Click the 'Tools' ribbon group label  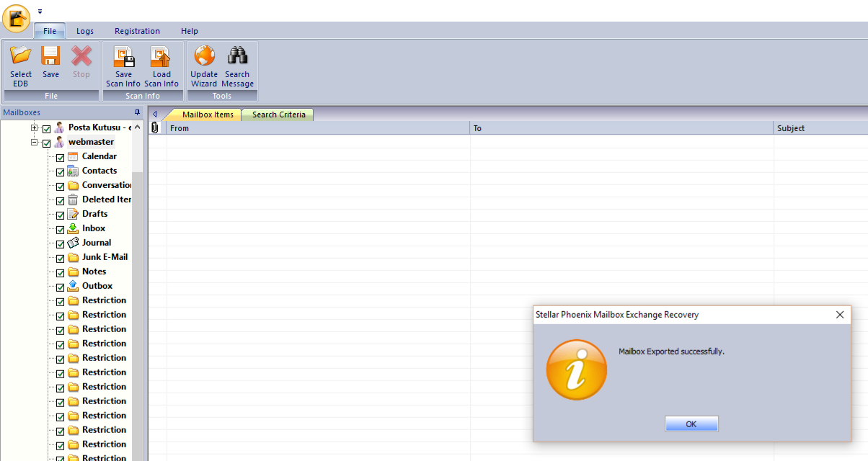[x=222, y=96]
